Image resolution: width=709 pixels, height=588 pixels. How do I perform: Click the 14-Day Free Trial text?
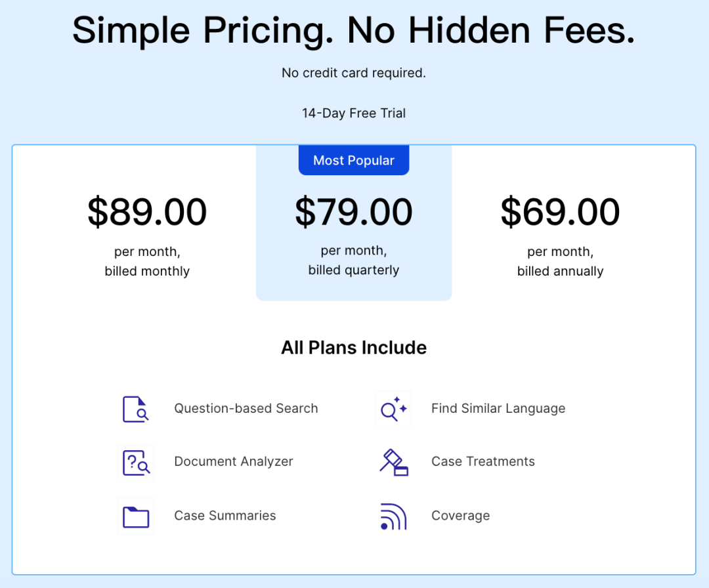coord(354,113)
